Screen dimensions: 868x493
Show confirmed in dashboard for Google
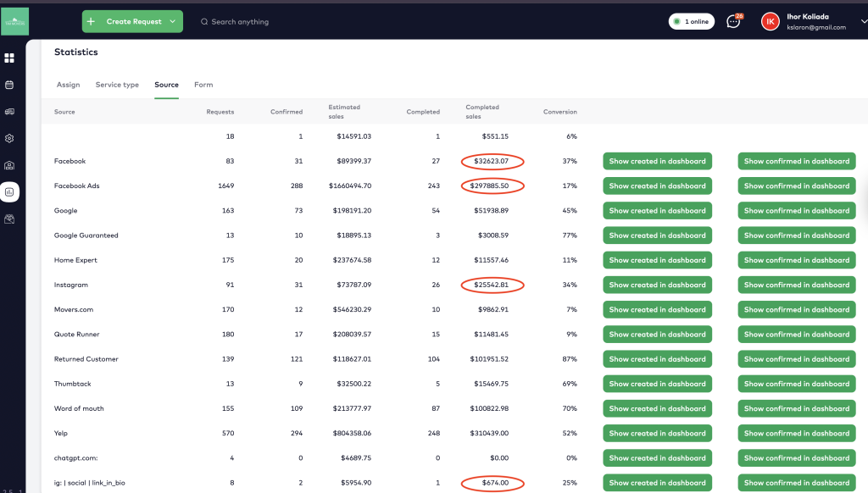[796, 211]
